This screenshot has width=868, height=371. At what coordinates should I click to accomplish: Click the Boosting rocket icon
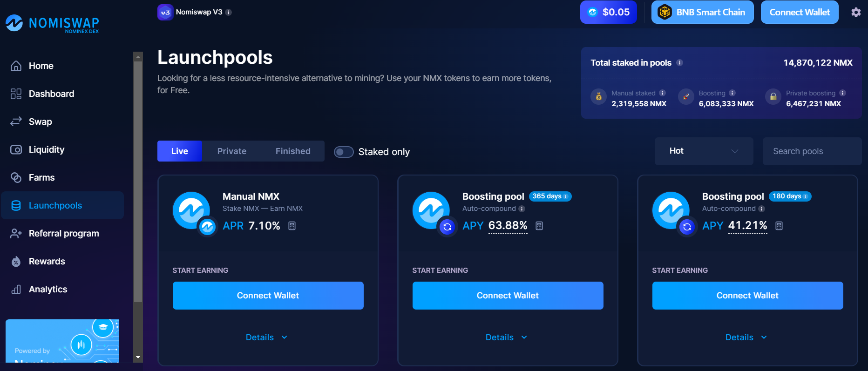pyautogui.click(x=686, y=97)
